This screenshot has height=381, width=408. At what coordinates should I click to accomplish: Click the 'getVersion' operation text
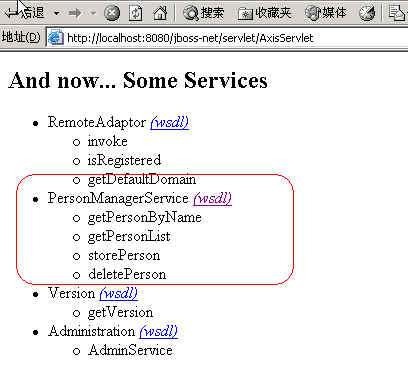tap(120, 313)
